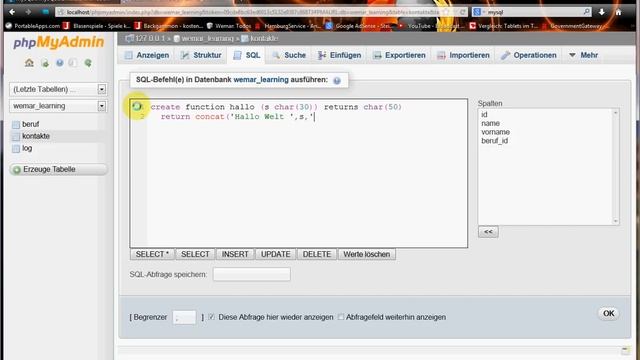This screenshot has width=640, height=360.
Task: Select 'vorname' in the Spalten list
Action: click(x=496, y=132)
